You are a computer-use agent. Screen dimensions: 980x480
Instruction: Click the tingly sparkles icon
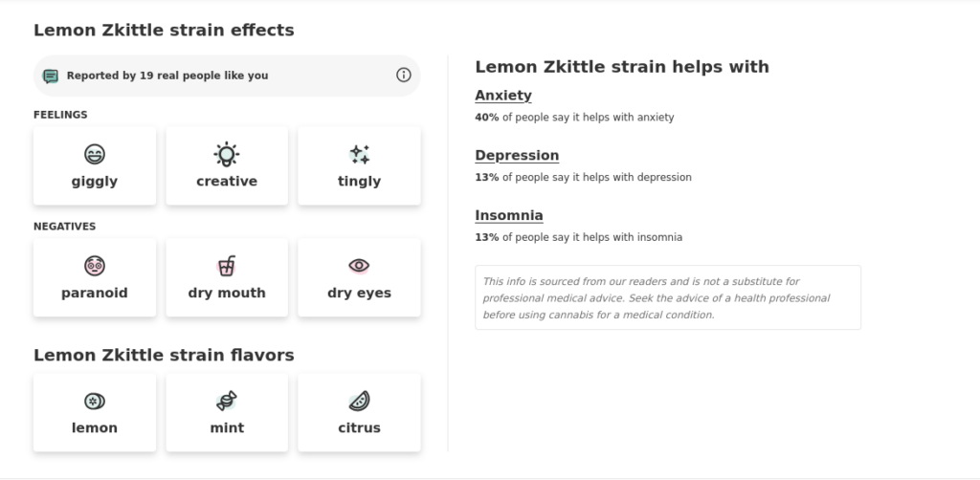pyautogui.click(x=360, y=154)
